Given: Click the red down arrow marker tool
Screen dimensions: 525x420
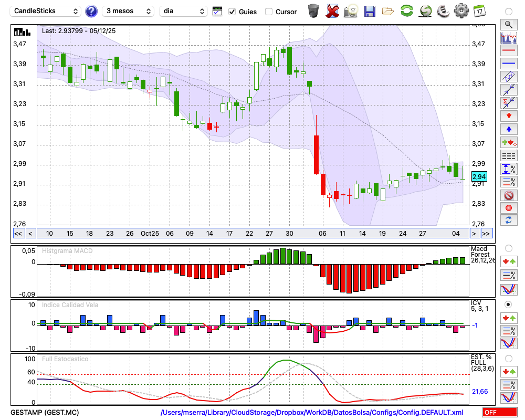Looking at the screenshot, I should 509,116.
